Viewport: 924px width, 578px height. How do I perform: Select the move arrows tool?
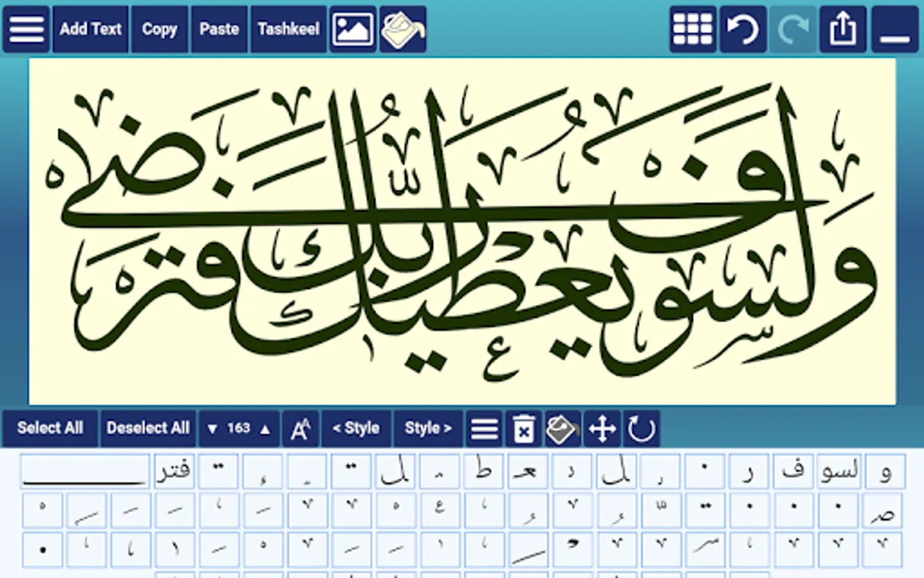pos(602,428)
